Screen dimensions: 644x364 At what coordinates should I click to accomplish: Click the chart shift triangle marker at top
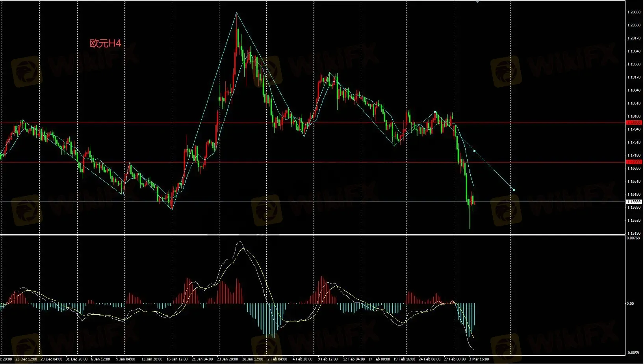(477, 2)
